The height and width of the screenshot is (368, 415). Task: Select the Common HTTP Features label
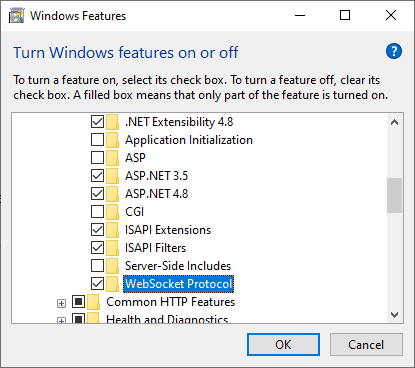coord(170,302)
